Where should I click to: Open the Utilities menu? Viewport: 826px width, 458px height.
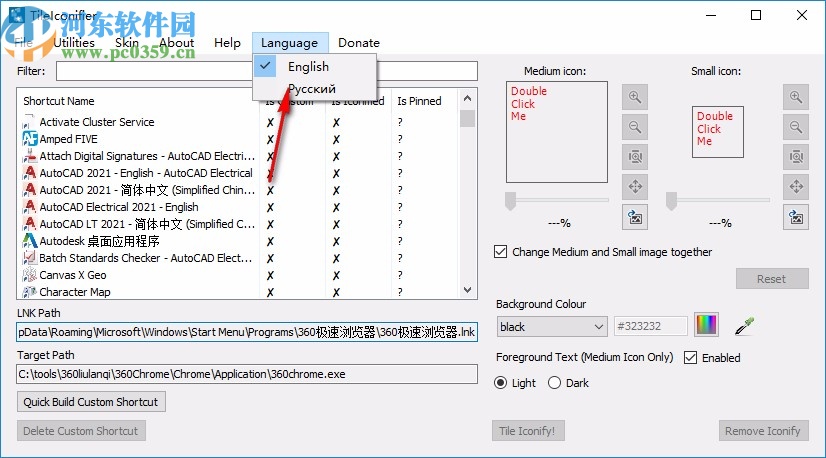(74, 43)
